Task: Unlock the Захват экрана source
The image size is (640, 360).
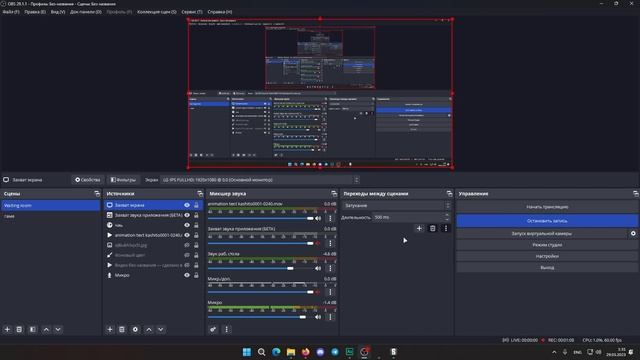Action: pos(196,205)
